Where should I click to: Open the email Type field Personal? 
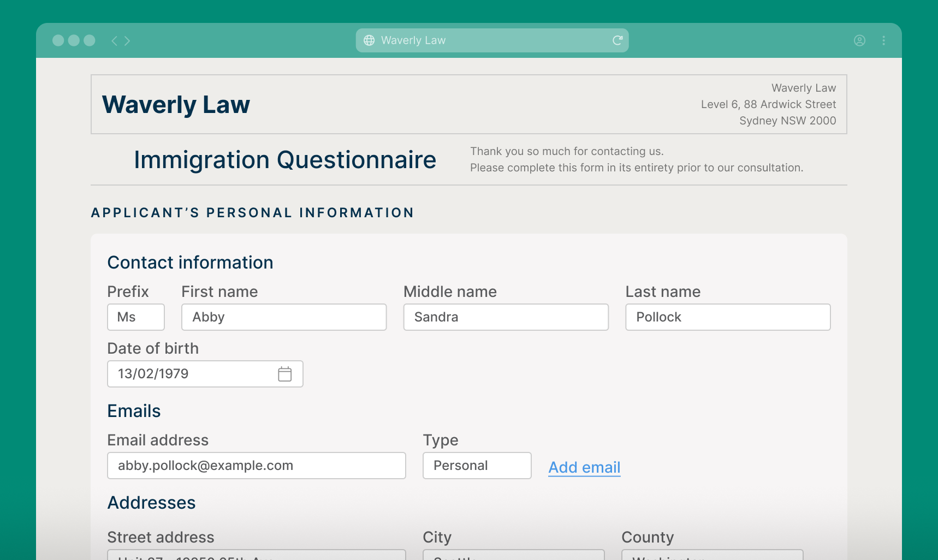(x=477, y=466)
